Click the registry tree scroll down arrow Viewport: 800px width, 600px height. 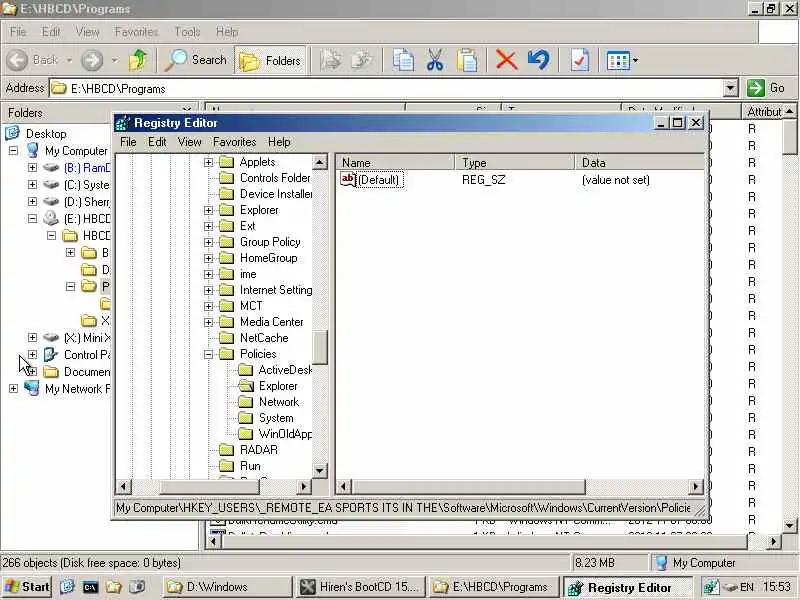click(319, 470)
